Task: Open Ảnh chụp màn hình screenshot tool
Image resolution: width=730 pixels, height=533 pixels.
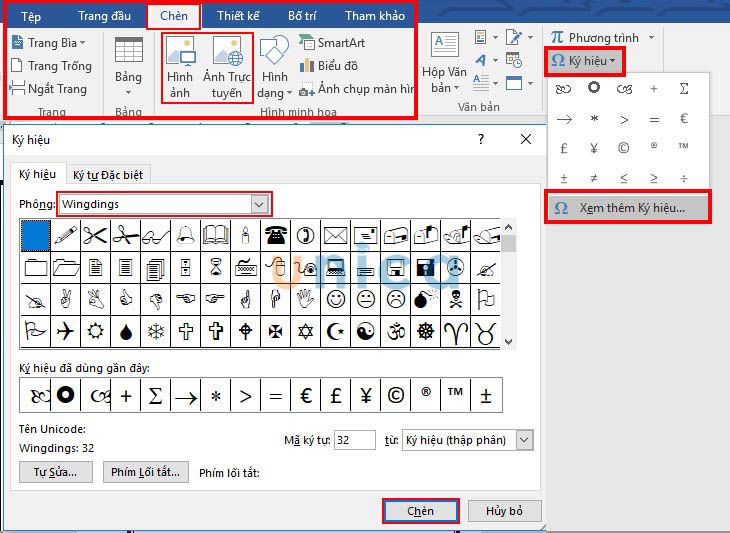Action: tap(356, 89)
